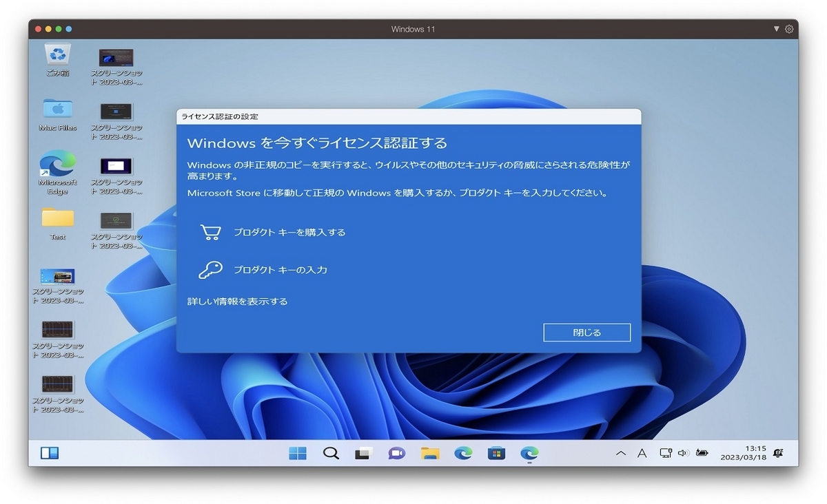Select the screenshot file beside Mac Files folder
Image resolution: width=827 pixels, height=504 pixels.
(116, 121)
